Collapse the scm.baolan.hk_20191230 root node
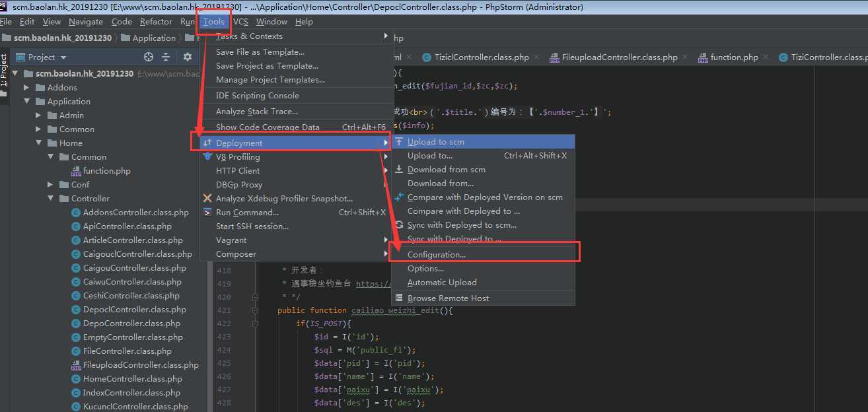 [15, 74]
